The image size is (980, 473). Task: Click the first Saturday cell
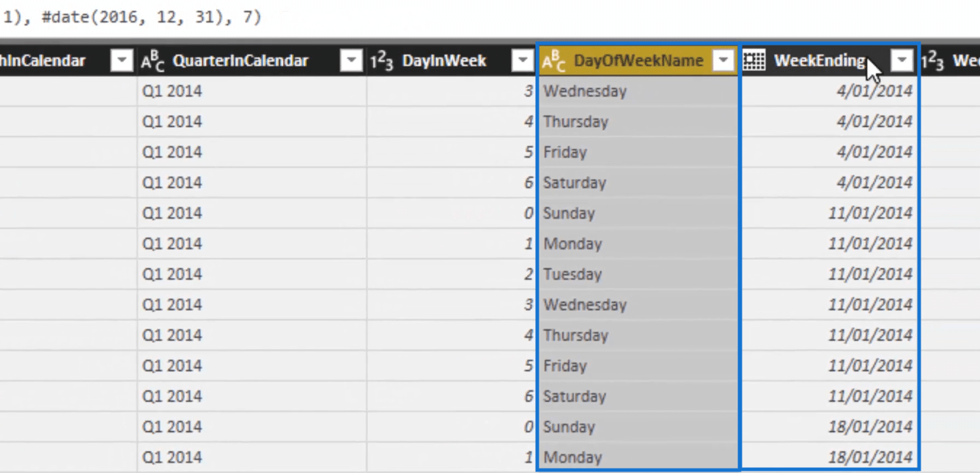tap(638, 183)
